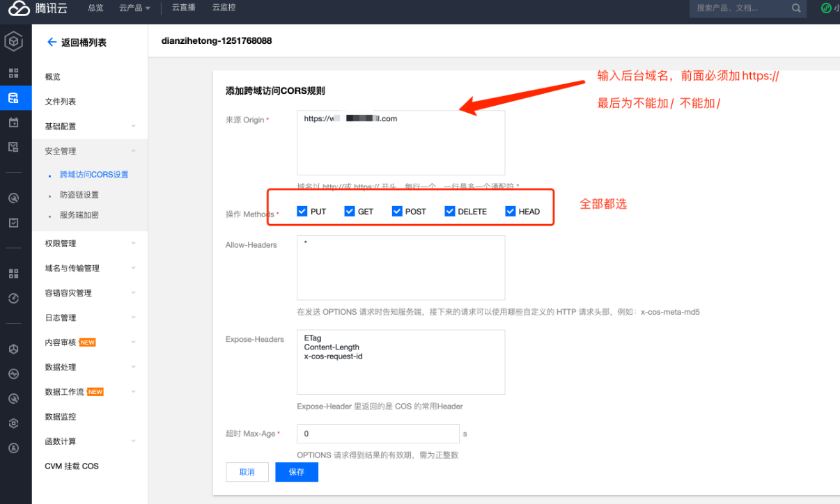The width and height of the screenshot is (840, 504).
Task: Click the hexagon cube icon atop left rail
Action: [13, 42]
